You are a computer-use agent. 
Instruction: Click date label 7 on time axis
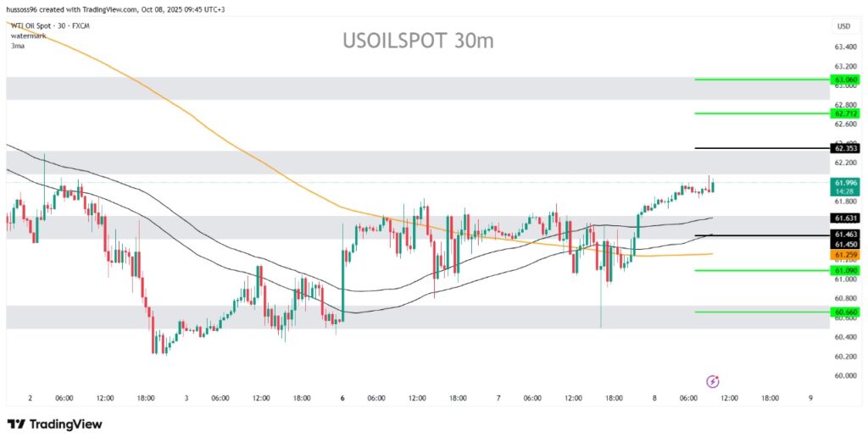click(498, 398)
